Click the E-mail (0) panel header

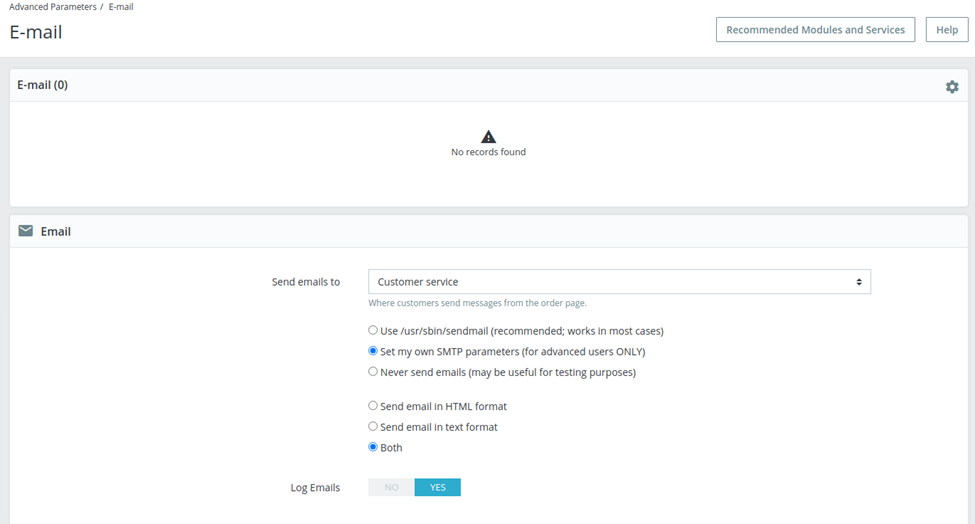coord(42,85)
